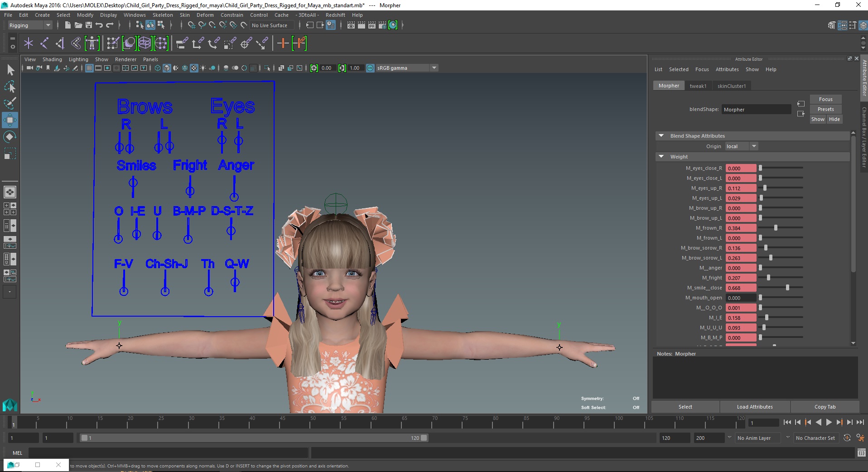Screen dimensions: 868x472
Task: Open the Create IK Handle tool
Action: click(x=60, y=43)
